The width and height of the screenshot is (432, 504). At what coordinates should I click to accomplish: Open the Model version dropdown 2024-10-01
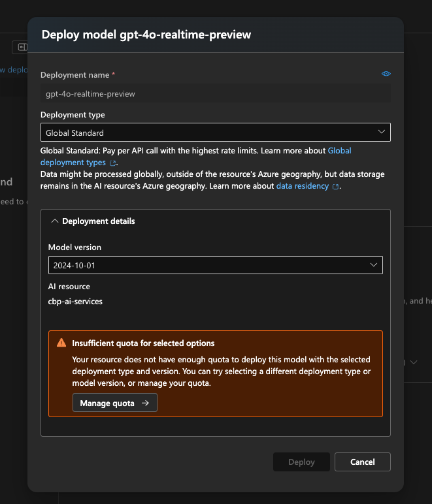click(x=216, y=265)
